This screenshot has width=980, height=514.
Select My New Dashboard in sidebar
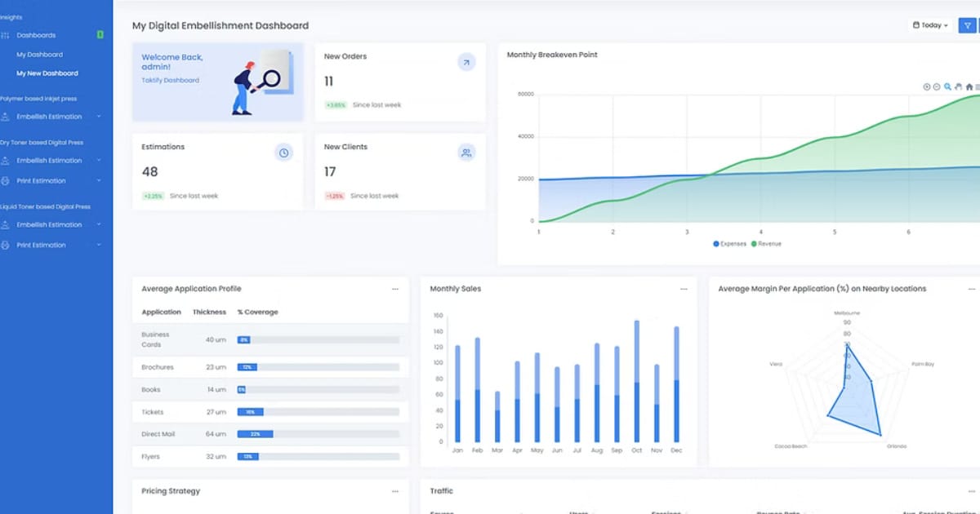coord(47,73)
